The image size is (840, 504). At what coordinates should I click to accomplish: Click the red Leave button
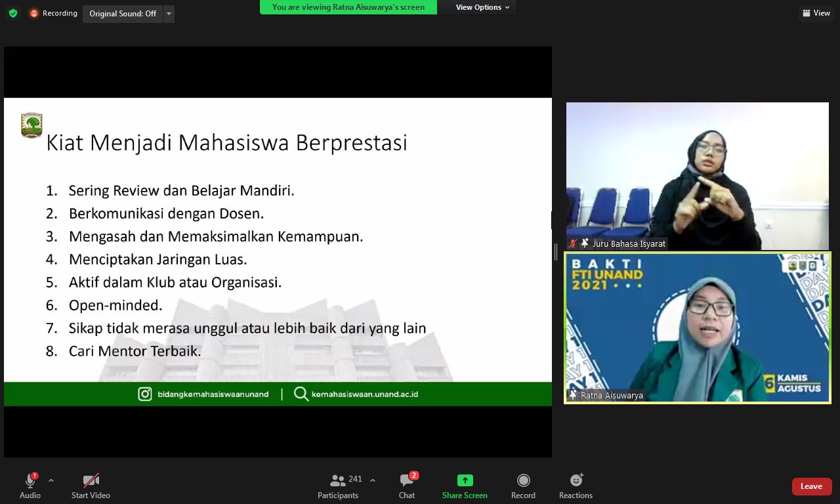point(811,486)
